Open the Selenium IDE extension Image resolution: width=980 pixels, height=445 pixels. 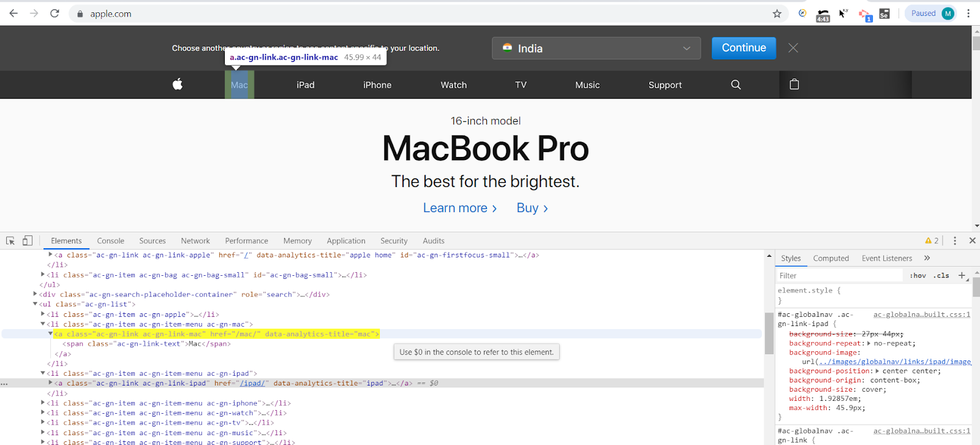(x=884, y=13)
